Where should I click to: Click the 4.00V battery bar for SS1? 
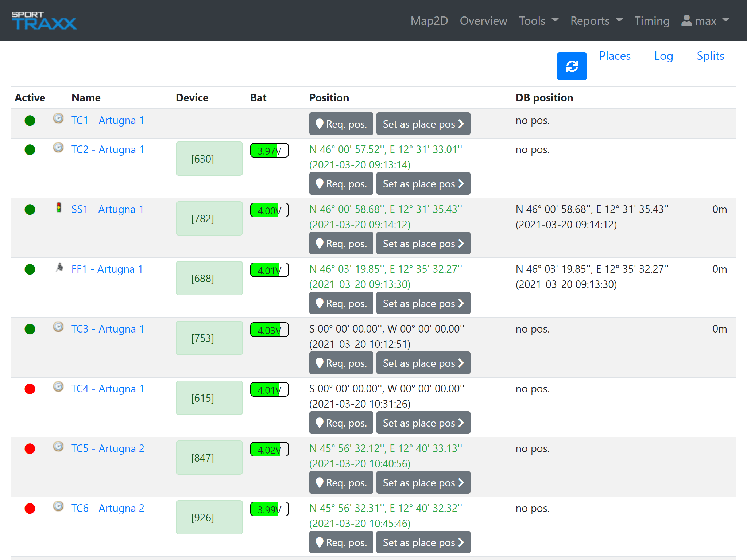pyautogui.click(x=269, y=210)
